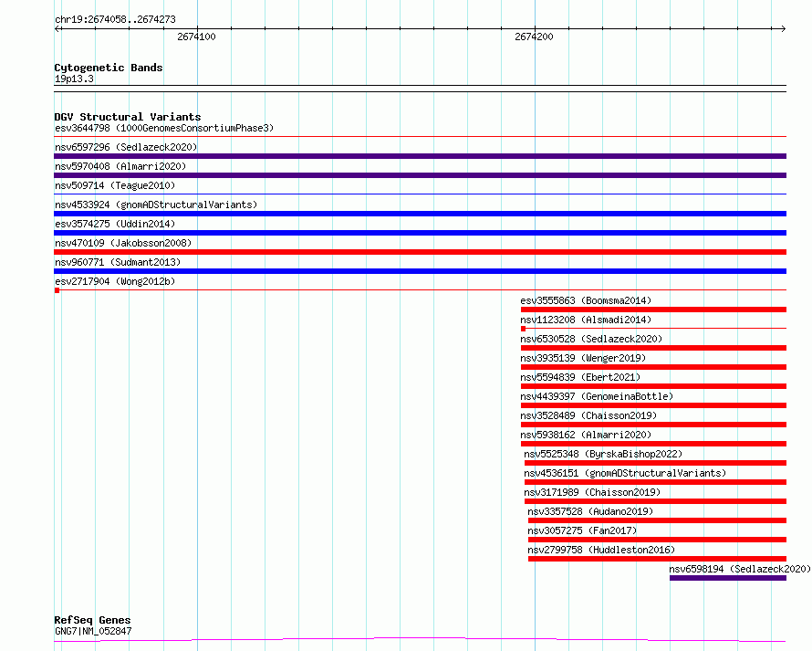Click nsv6530528 (Sedlazeck2020) label
This screenshot has height=651, width=812.
[591, 339]
